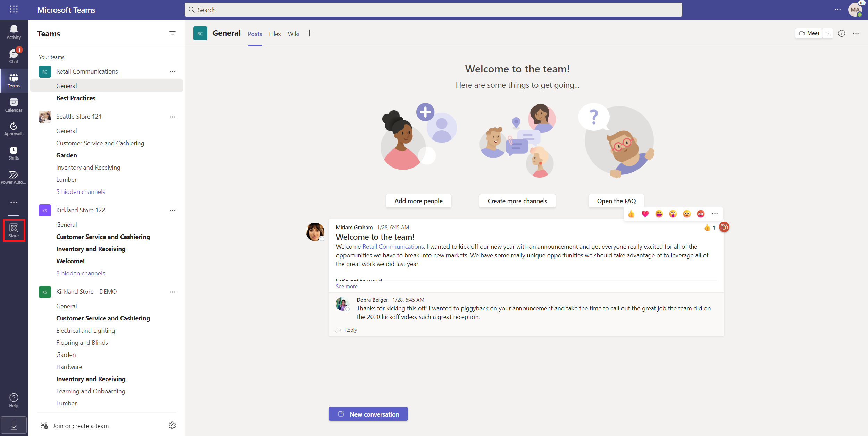Switch to the Wiki tab
868x436 pixels.
[293, 34]
